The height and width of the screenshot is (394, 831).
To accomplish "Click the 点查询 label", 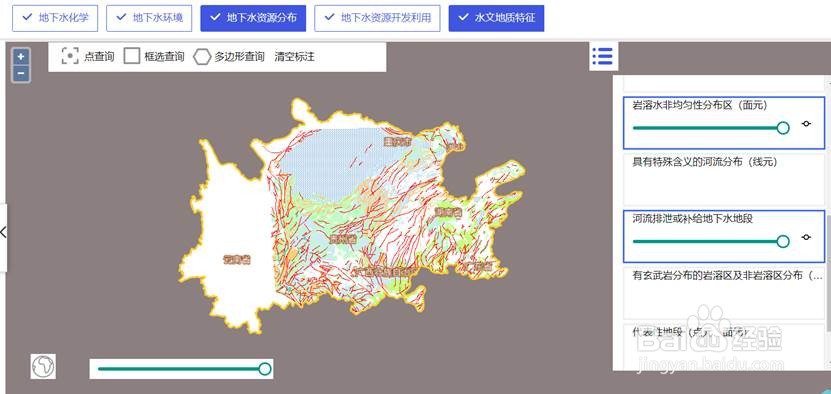I will [99, 57].
